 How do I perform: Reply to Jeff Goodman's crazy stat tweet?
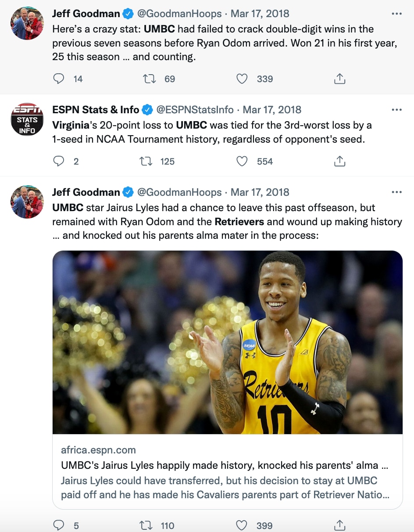(x=59, y=79)
